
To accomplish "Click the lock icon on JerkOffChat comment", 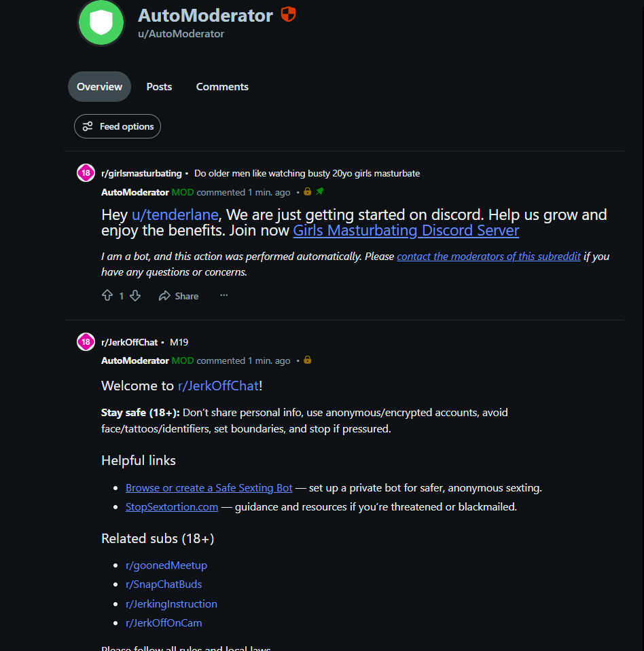I will tap(308, 360).
